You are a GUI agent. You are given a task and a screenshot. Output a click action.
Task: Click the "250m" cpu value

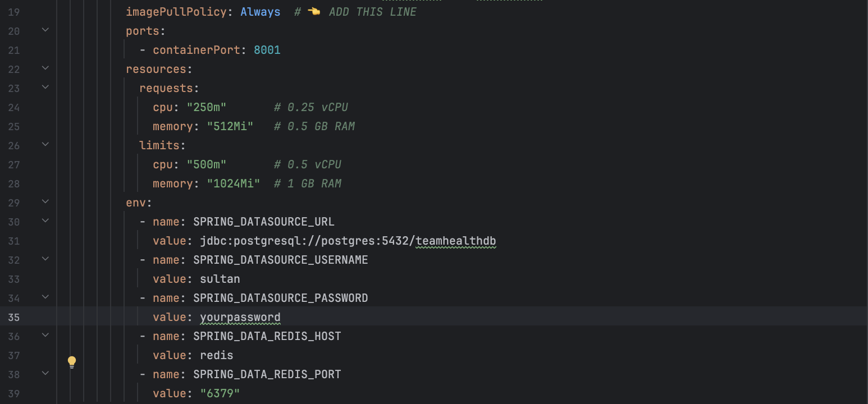click(x=207, y=108)
